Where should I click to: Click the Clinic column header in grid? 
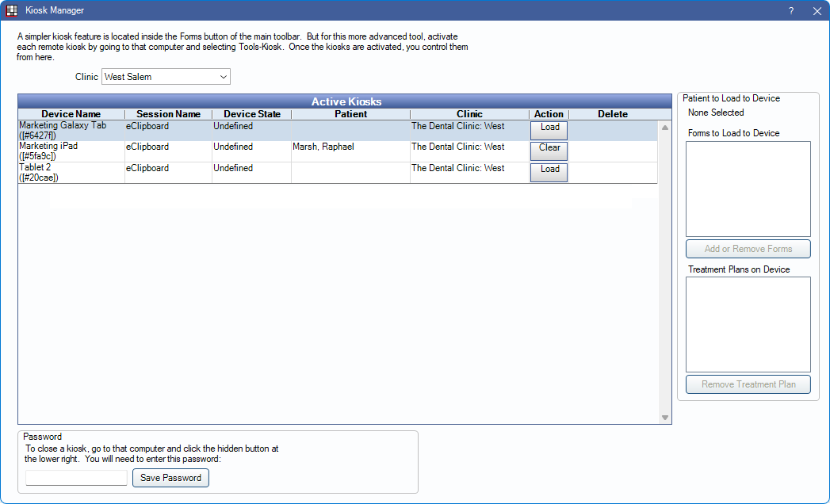pos(469,114)
